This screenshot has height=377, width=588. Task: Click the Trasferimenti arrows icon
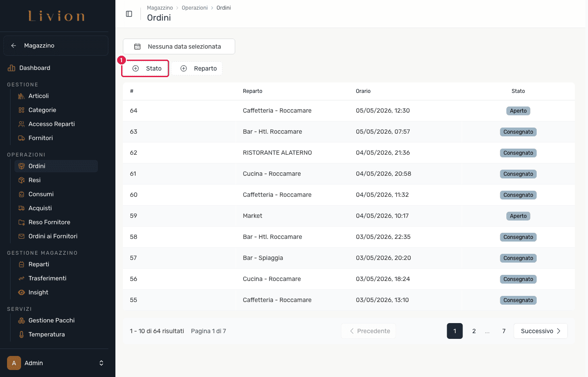click(x=21, y=278)
